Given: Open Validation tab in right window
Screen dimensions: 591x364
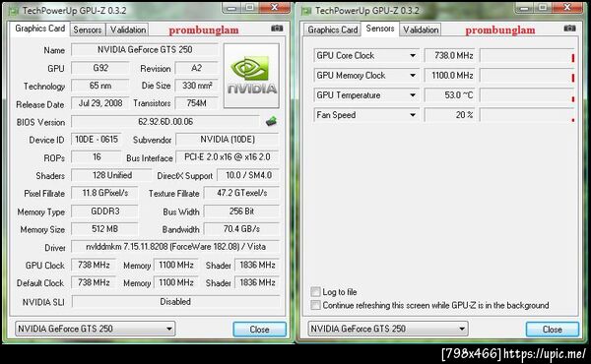Looking at the screenshot, I should coord(421,30).
